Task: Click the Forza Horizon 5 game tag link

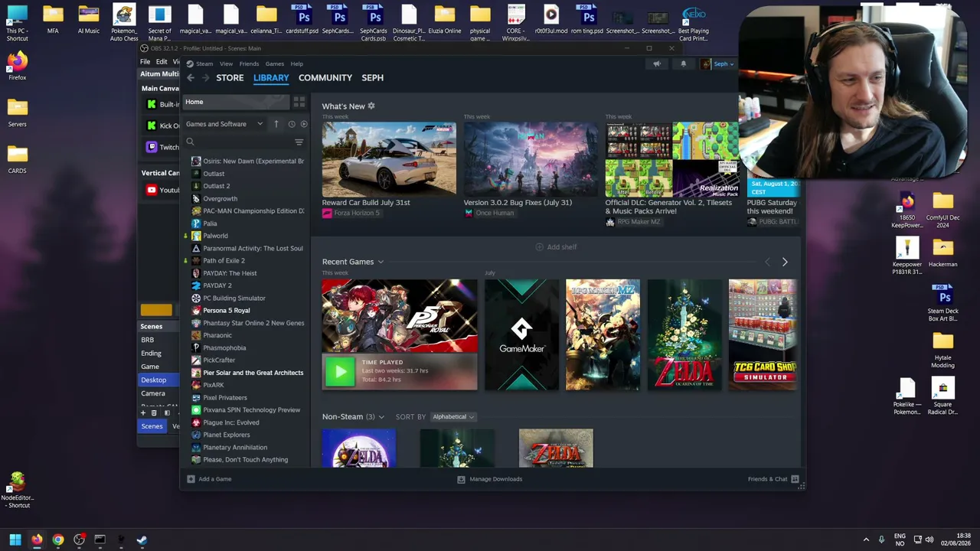Action: click(x=351, y=213)
